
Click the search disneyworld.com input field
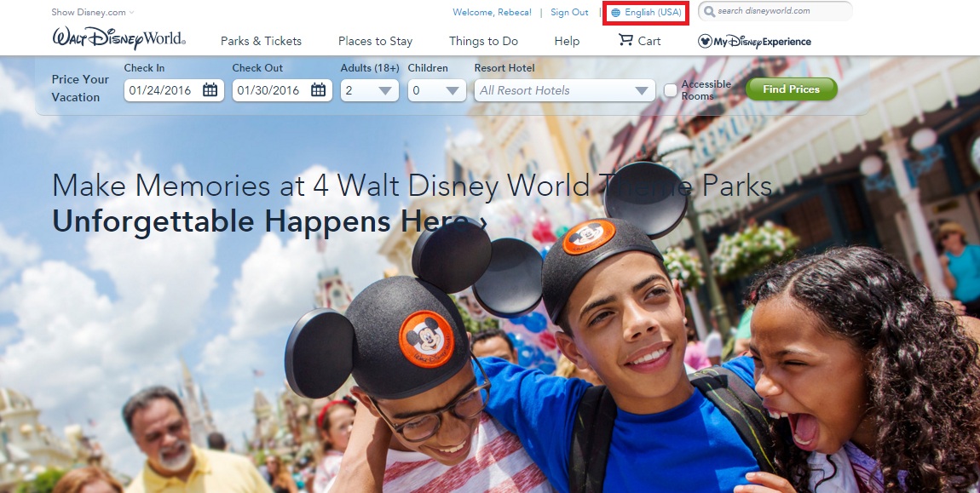point(781,12)
